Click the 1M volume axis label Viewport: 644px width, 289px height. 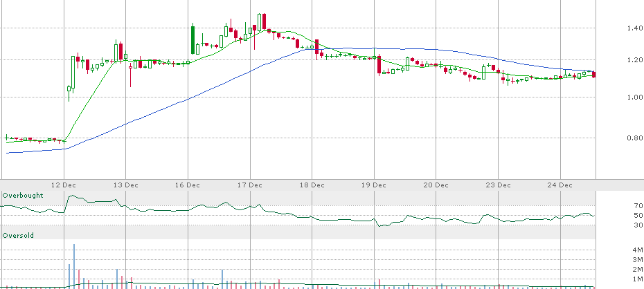pyautogui.click(x=638, y=279)
